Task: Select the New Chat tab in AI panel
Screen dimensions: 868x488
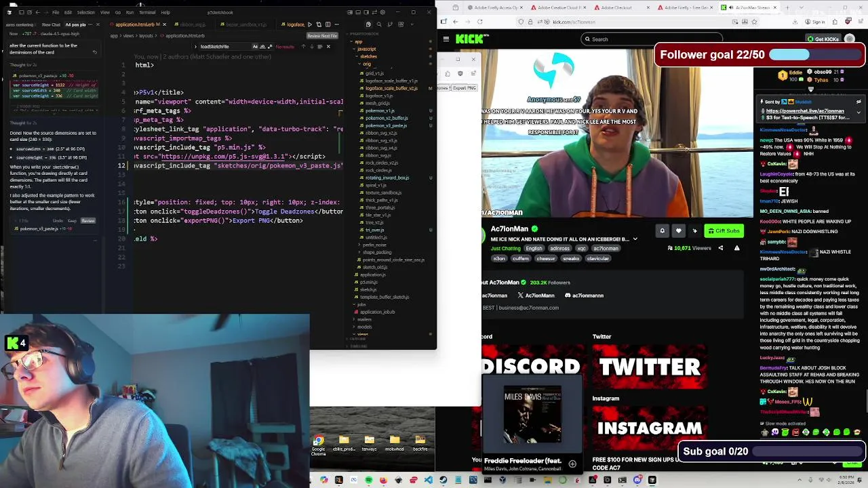Action: (51, 24)
